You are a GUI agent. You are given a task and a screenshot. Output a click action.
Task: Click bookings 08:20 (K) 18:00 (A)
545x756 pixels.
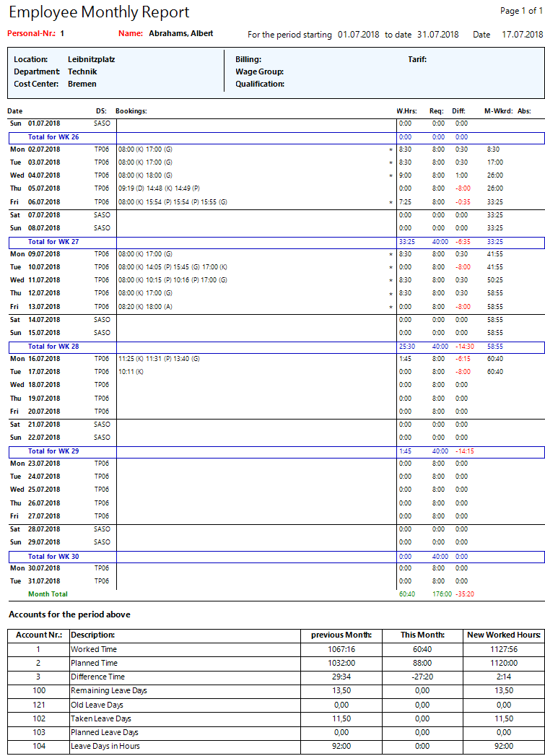click(145, 307)
